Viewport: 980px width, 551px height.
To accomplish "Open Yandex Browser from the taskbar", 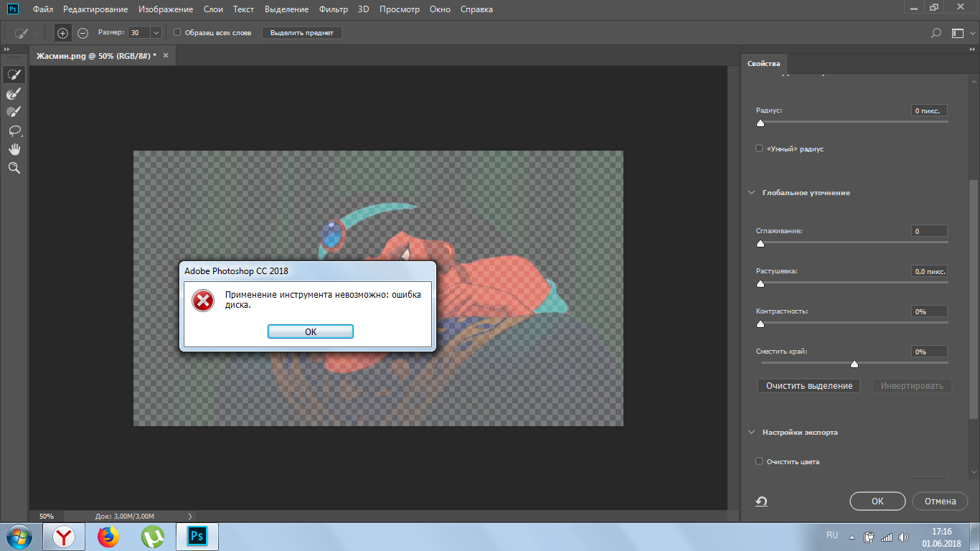I will click(x=64, y=537).
